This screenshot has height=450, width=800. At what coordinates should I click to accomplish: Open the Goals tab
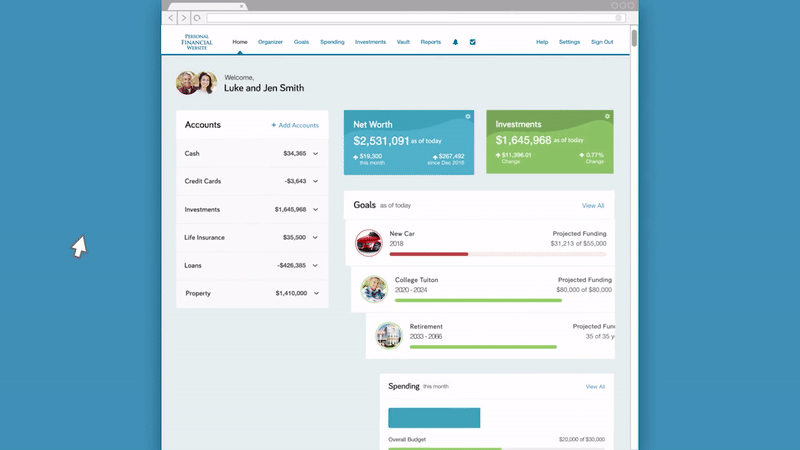tap(301, 42)
